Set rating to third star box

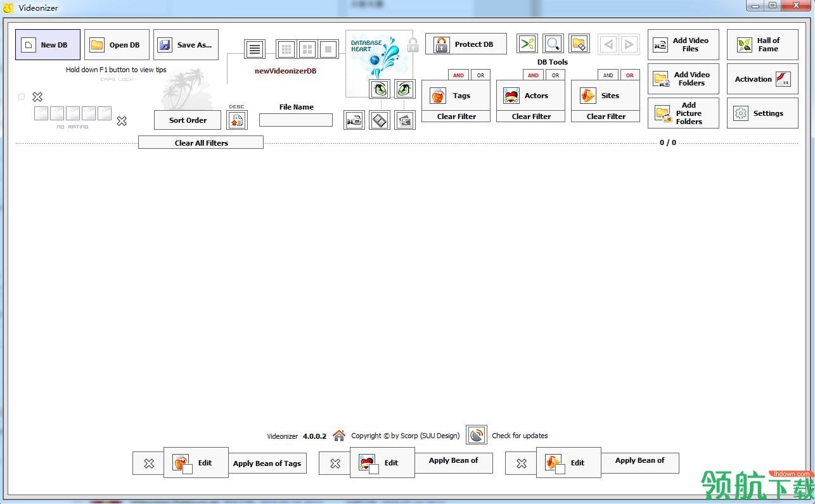point(73,113)
